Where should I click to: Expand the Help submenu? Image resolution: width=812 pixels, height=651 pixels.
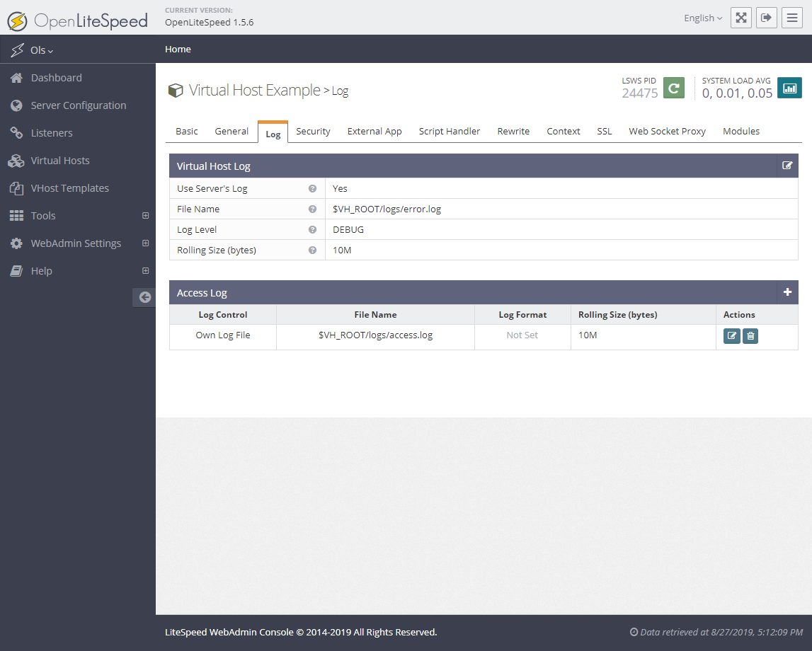coord(146,270)
